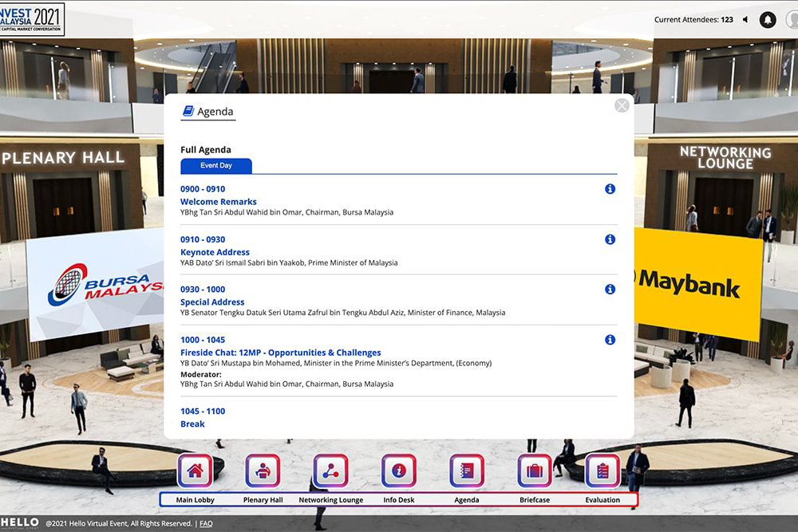Enter the Networking Lounge sign in lobby

pyautogui.click(x=725, y=157)
